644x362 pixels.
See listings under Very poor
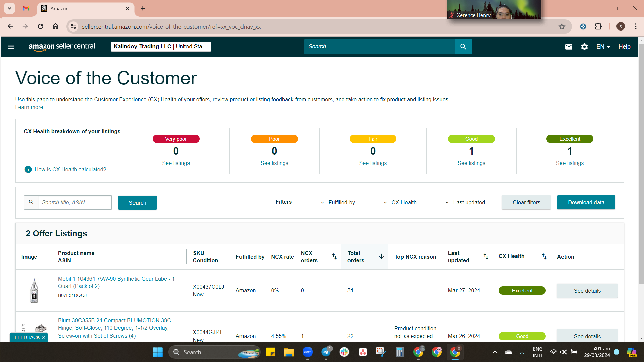[x=176, y=163]
